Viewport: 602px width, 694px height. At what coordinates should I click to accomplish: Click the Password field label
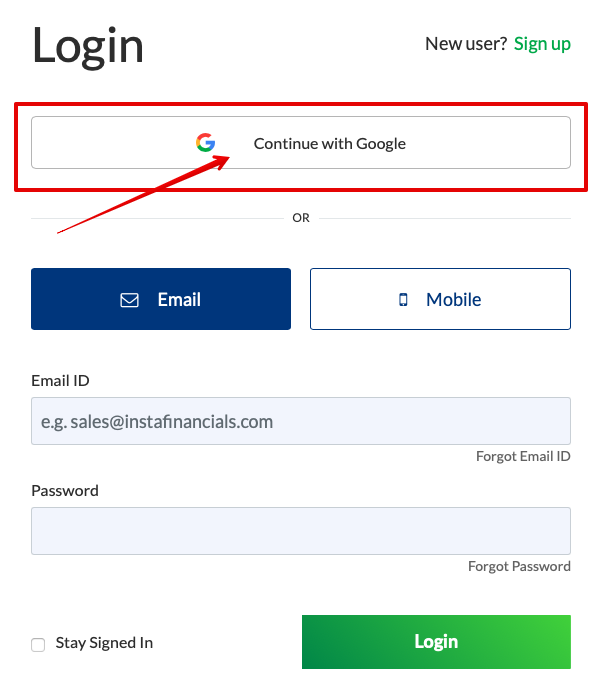[65, 490]
